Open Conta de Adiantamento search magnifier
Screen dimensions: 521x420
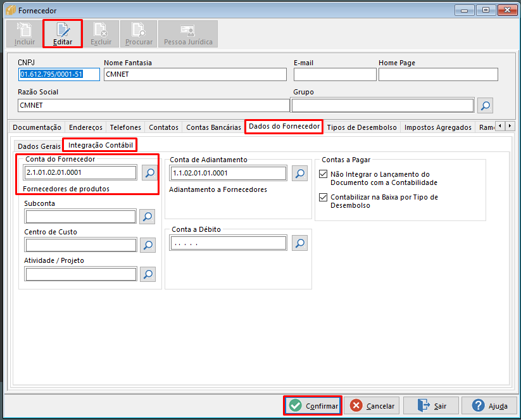(x=299, y=173)
